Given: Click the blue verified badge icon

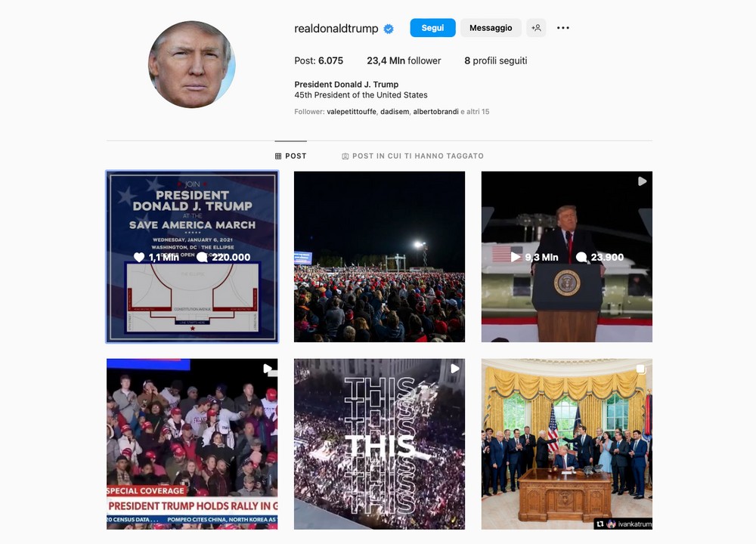Looking at the screenshot, I should point(388,29).
